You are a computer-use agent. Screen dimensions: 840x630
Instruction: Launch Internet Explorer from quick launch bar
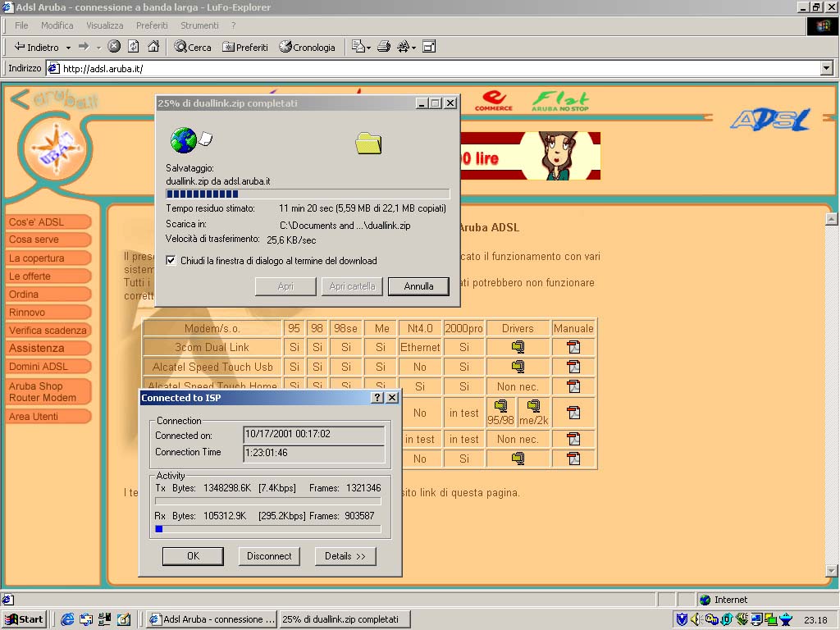[67, 619]
